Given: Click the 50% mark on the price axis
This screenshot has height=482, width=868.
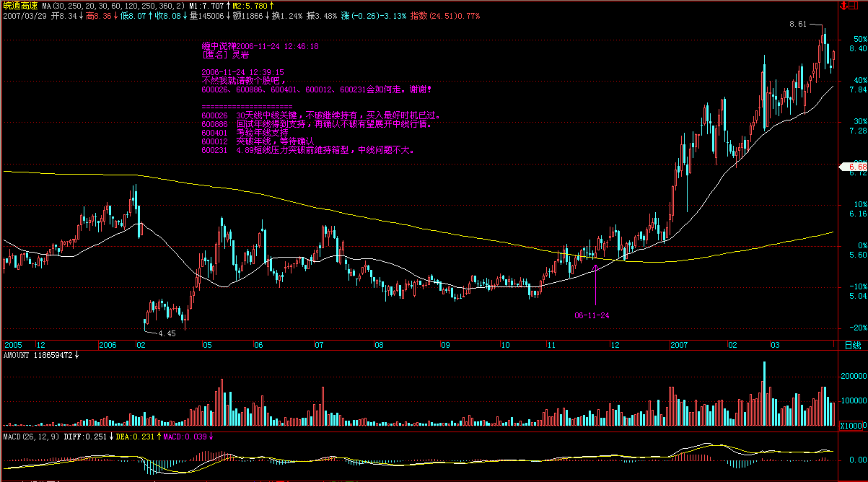Looking at the screenshot, I should (859, 38).
